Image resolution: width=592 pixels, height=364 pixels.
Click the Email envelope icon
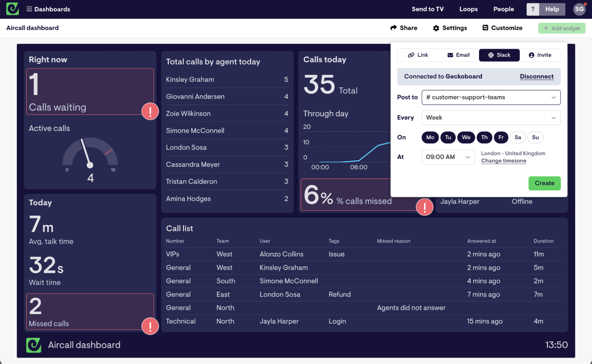click(x=450, y=55)
